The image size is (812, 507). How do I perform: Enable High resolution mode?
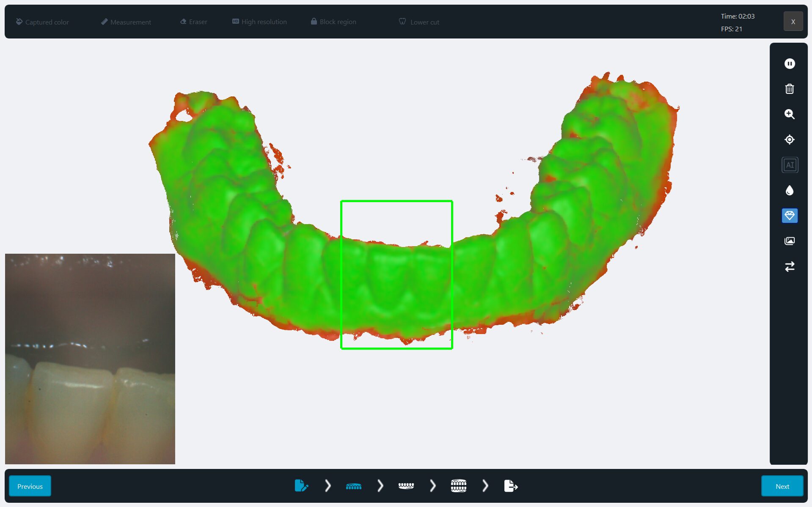point(259,22)
